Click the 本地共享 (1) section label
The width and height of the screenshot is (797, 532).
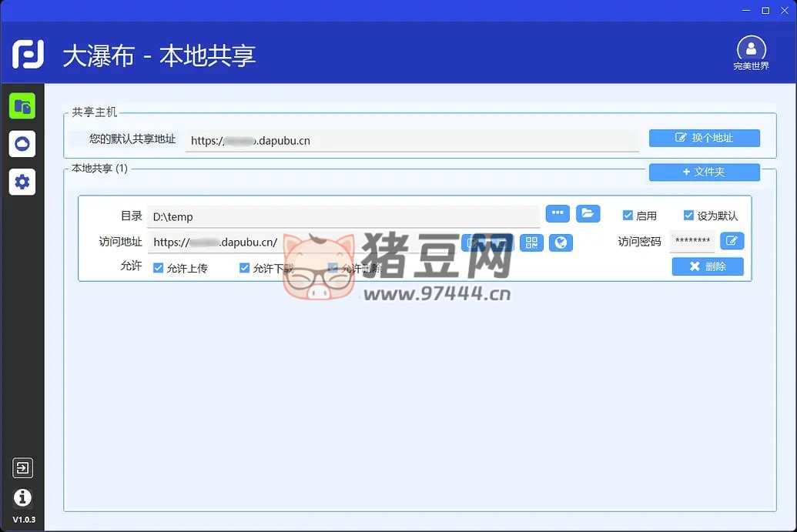coord(99,168)
